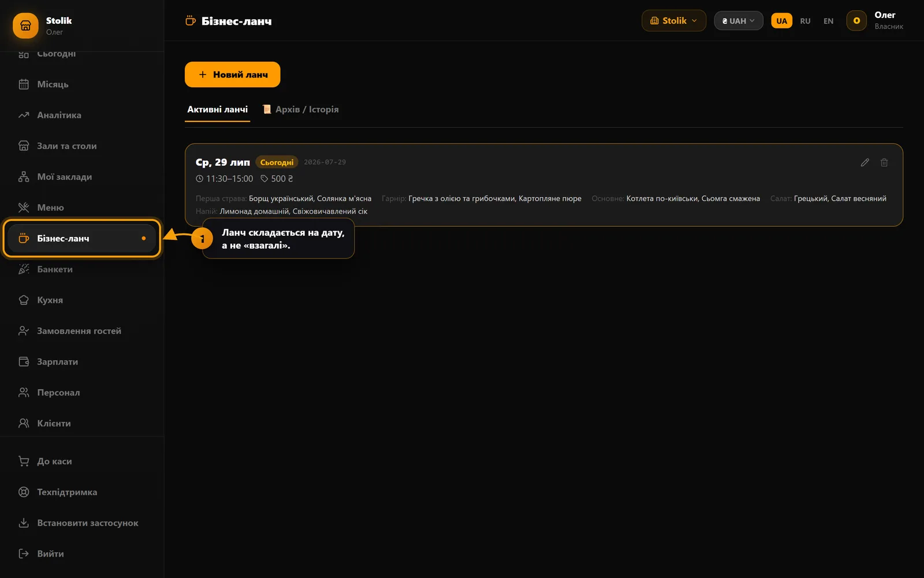
Task: Edit the lunch with the pencil icon
Action: pyautogui.click(x=865, y=162)
